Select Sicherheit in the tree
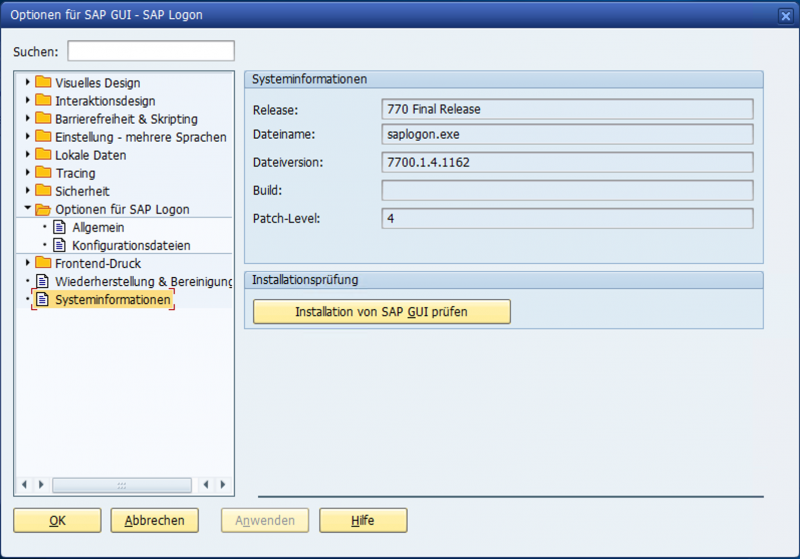Viewport: 800px width, 559px height. point(82,191)
